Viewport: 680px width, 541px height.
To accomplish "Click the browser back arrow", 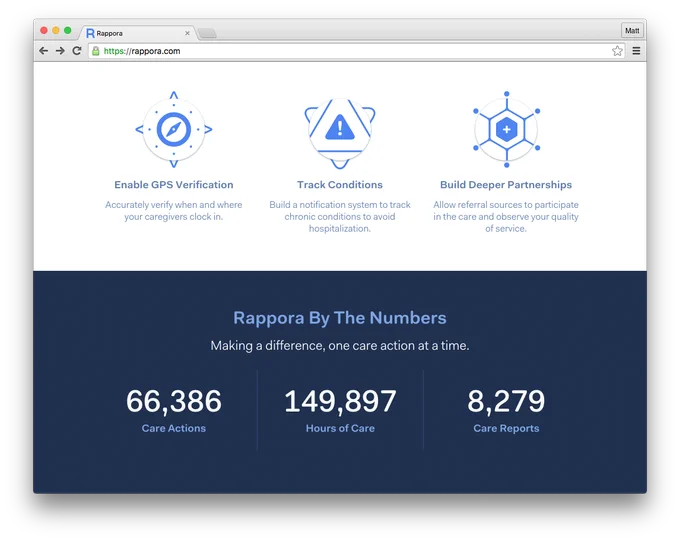I will pos(43,51).
